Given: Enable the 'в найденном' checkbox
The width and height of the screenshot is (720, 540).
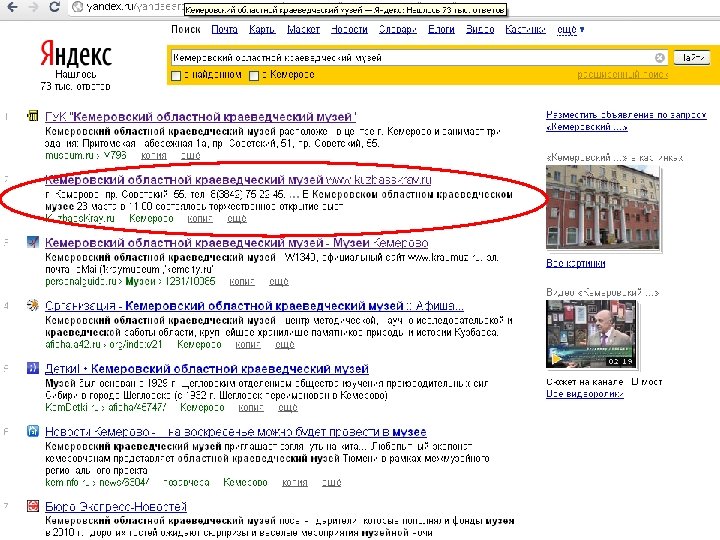Looking at the screenshot, I should [x=176, y=76].
